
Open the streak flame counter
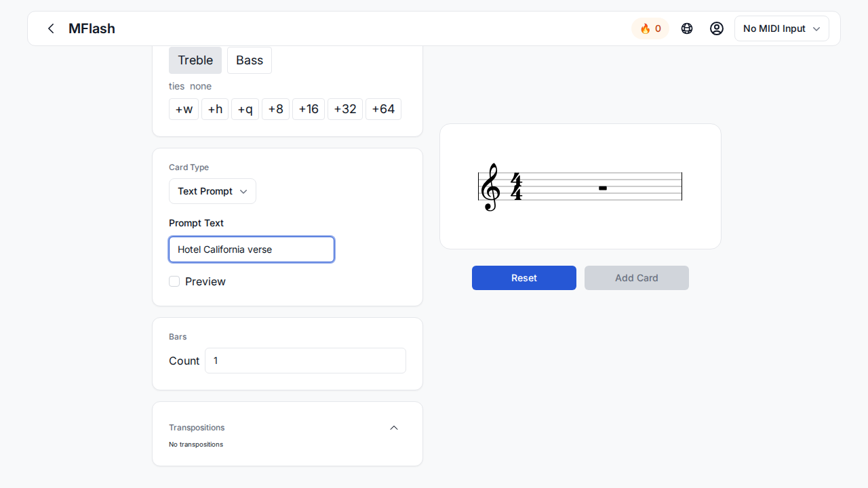pos(650,28)
